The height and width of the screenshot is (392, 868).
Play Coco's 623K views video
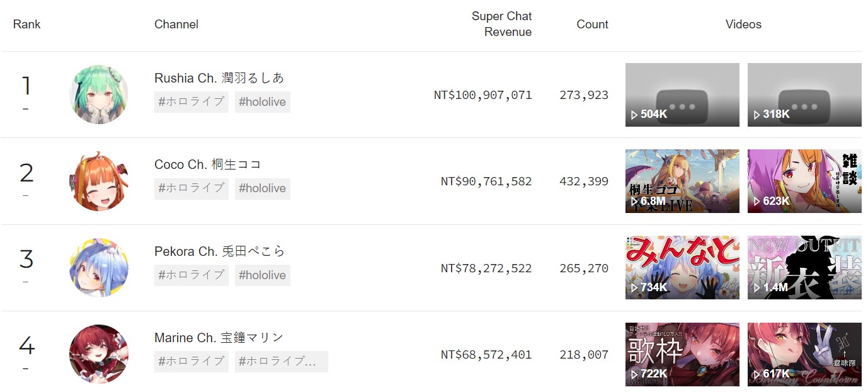pyautogui.click(x=804, y=181)
